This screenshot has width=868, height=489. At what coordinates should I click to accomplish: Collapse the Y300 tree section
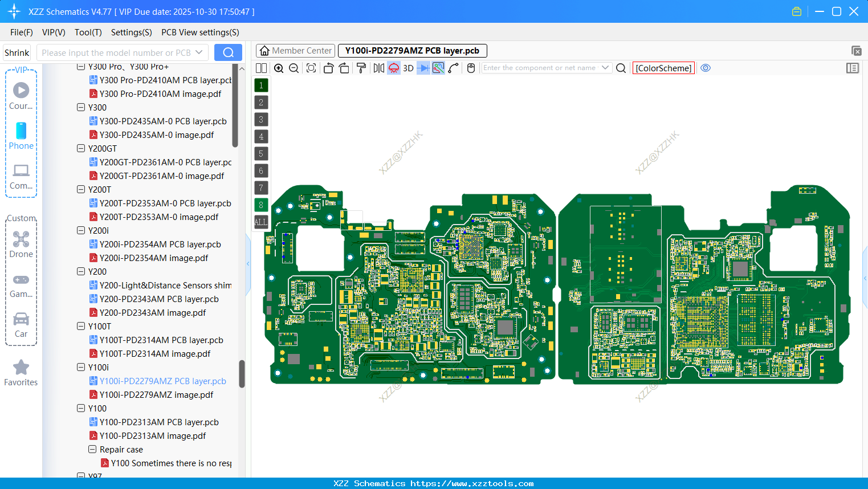click(81, 107)
